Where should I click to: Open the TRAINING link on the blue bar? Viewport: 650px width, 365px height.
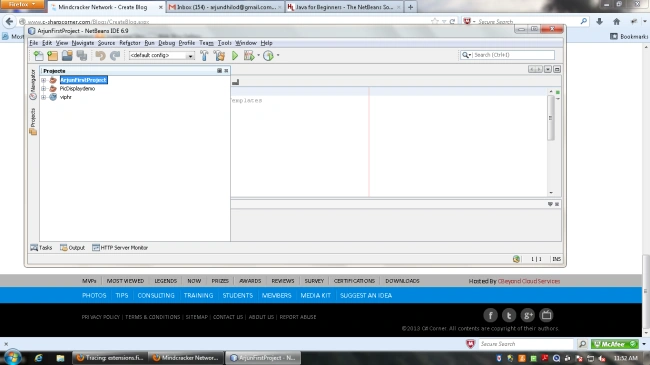[198, 295]
